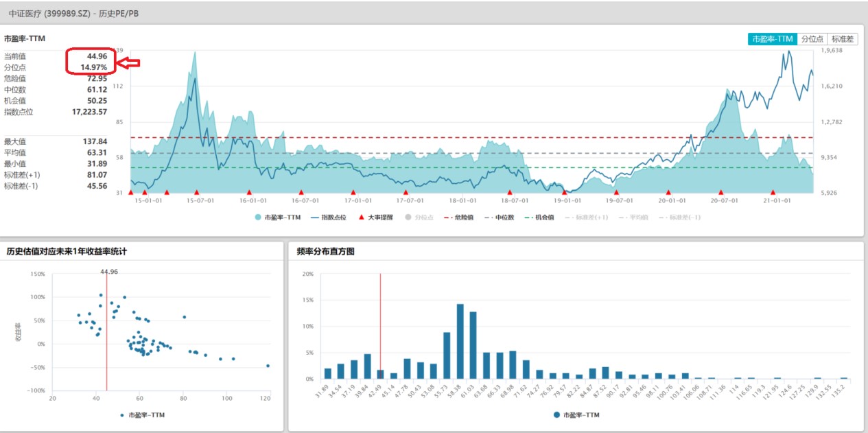Click event marker triangle near 21-01-01
868x433 pixels.
[x=773, y=193]
